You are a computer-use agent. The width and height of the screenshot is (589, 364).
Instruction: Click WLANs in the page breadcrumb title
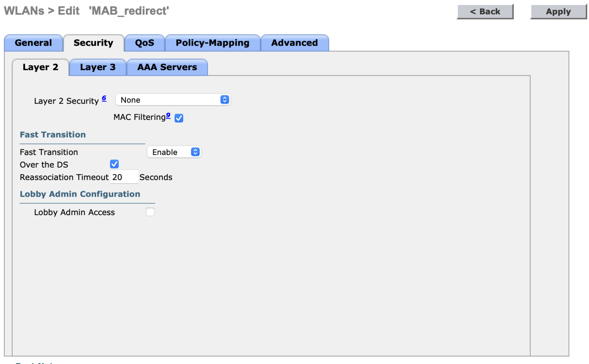pyautogui.click(x=24, y=11)
